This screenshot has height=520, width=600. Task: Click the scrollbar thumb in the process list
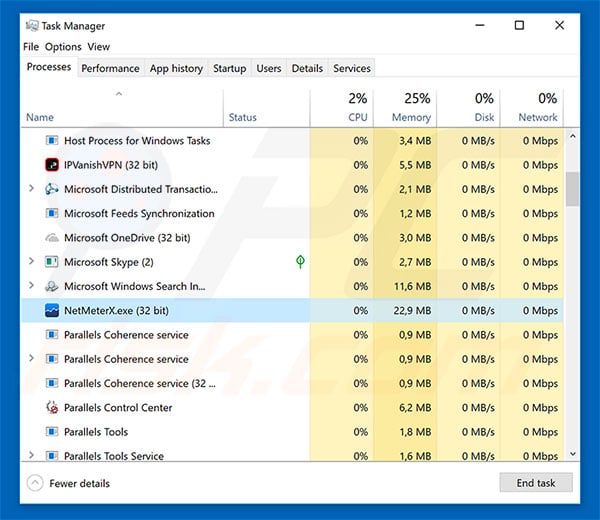click(x=572, y=189)
